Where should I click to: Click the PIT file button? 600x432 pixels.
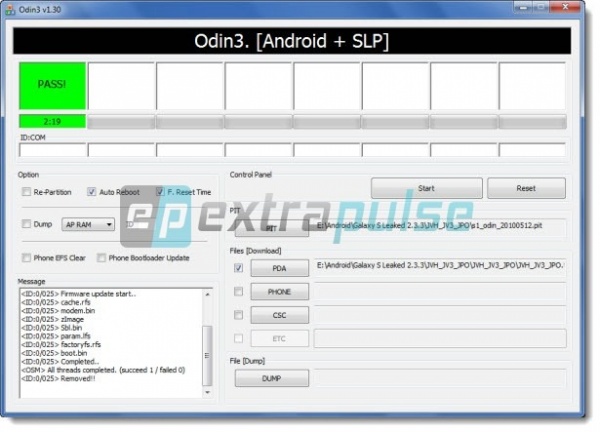(272, 228)
